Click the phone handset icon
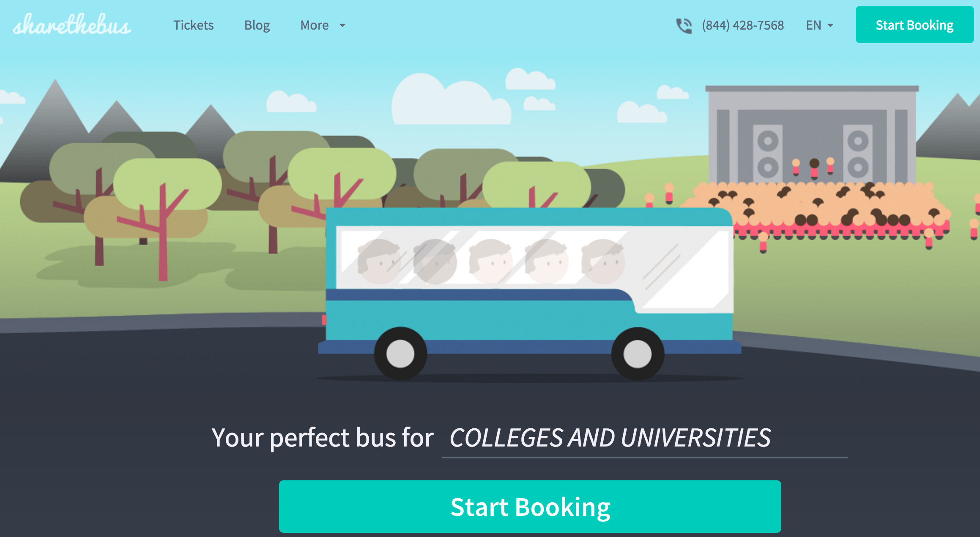Viewport: 980px width, 537px height. click(684, 26)
